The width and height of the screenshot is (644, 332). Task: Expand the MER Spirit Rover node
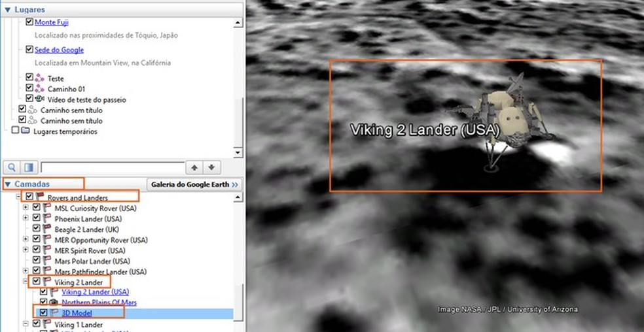click(26, 250)
